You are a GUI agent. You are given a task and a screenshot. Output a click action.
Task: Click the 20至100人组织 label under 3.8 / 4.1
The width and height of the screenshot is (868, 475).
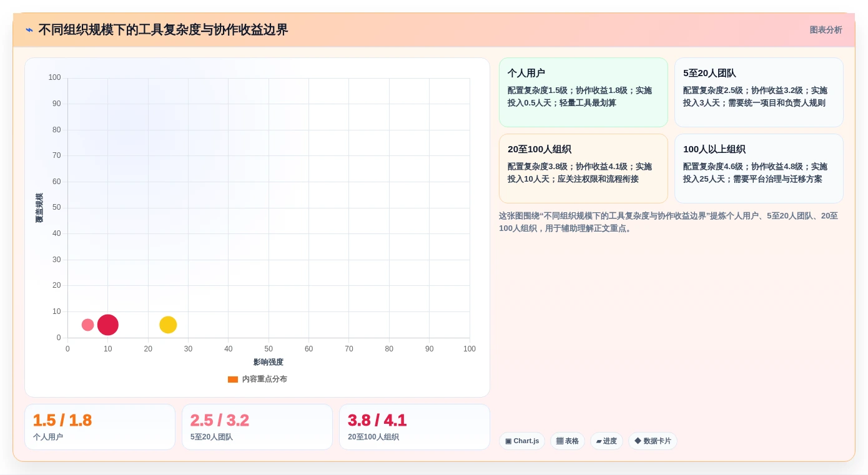[373, 437]
